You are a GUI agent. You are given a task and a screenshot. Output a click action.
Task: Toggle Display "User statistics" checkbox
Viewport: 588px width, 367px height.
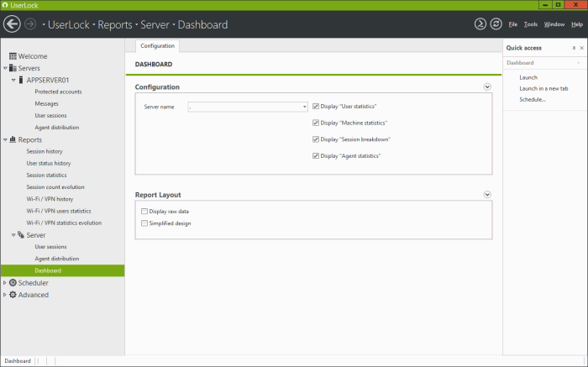[316, 107]
